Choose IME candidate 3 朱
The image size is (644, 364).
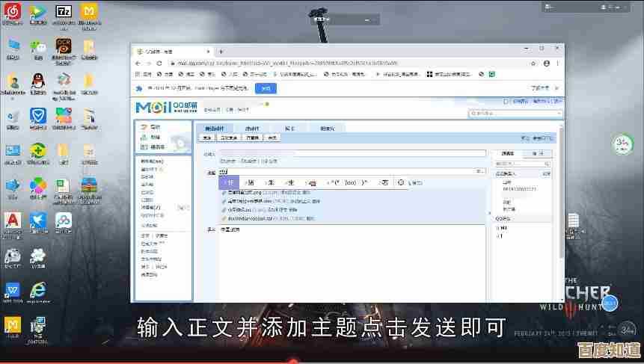click(x=269, y=182)
